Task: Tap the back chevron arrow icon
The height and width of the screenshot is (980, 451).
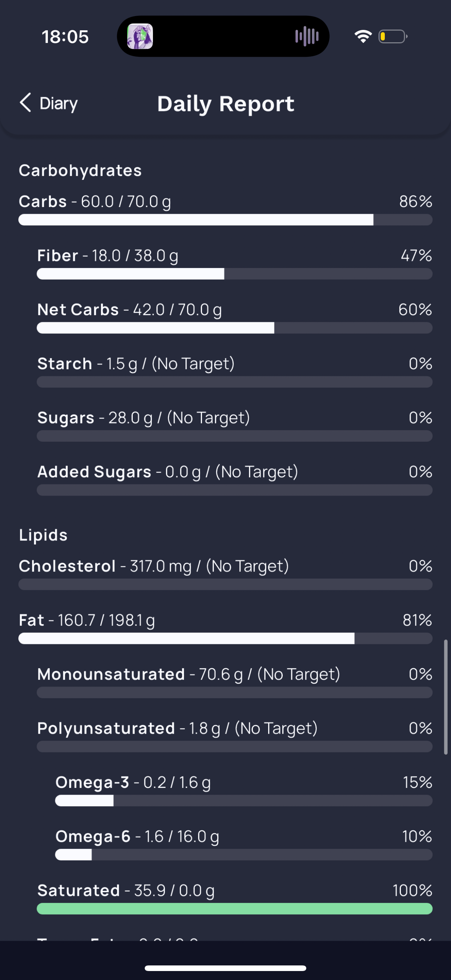Action: (25, 103)
